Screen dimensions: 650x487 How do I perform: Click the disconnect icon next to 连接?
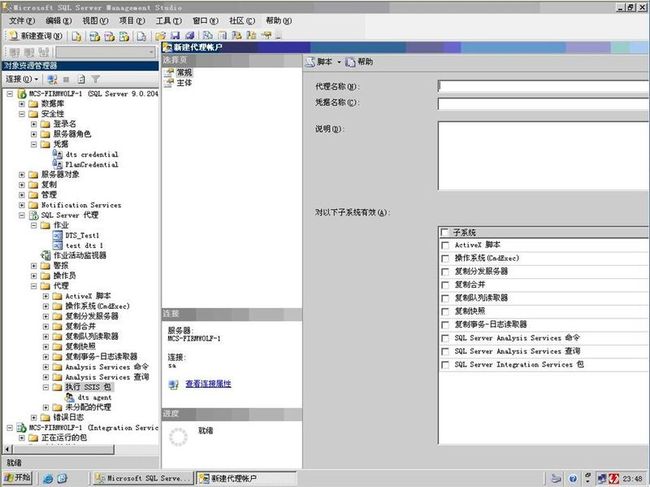point(52,79)
